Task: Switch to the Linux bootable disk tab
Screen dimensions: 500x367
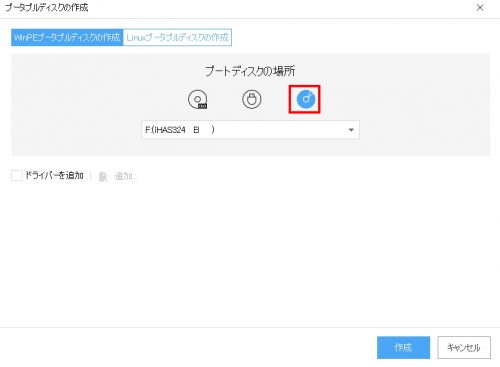Action: click(x=177, y=37)
